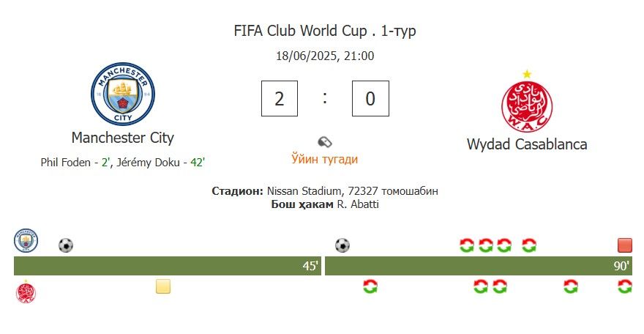This screenshot has width=644, height=334.
Task: Click Wydad's first substitution icon after halftime
Action: pos(370,286)
